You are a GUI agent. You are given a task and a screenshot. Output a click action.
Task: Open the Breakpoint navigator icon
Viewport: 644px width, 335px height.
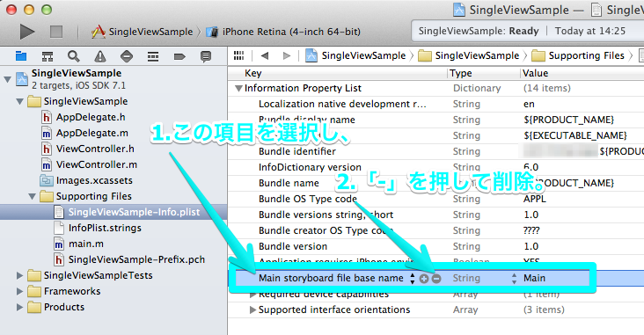[x=179, y=56]
